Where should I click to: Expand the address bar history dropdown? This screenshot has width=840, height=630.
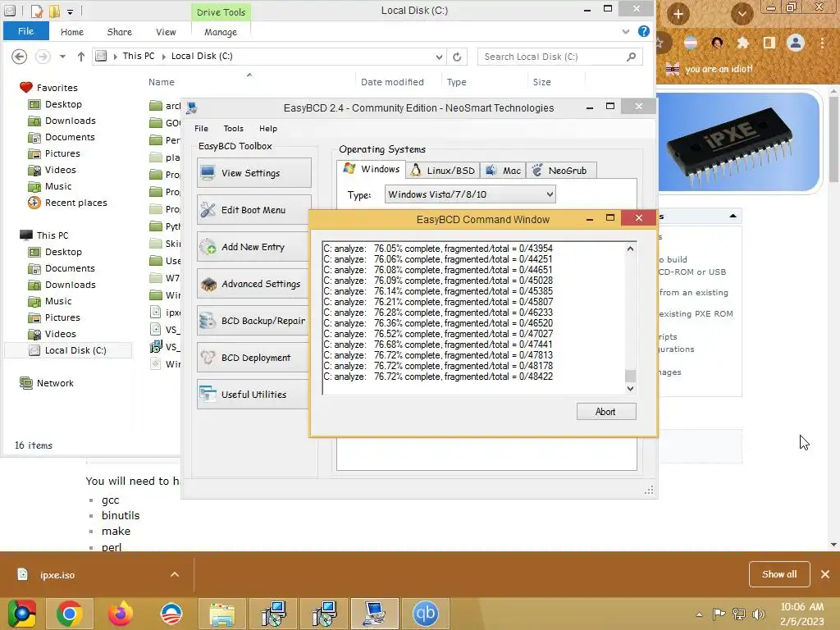tap(439, 57)
